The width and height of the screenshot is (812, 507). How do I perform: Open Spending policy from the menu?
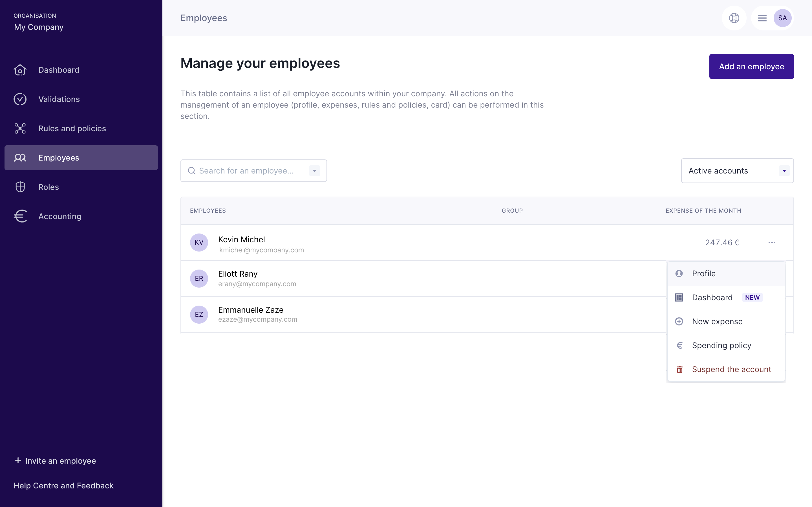pyautogui.click(x=721, y=345)
